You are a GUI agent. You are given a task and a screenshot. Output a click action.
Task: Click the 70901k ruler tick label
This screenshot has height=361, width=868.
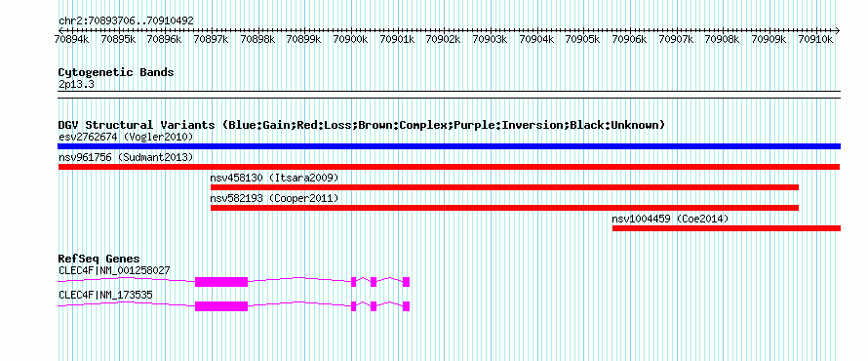(399, 39)
